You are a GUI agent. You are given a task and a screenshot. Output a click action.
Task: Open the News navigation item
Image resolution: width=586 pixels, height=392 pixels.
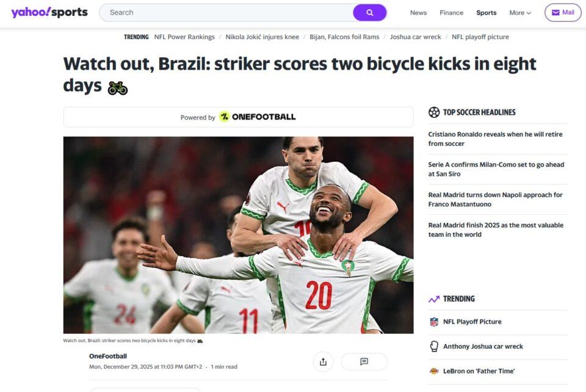pos(418,13)
